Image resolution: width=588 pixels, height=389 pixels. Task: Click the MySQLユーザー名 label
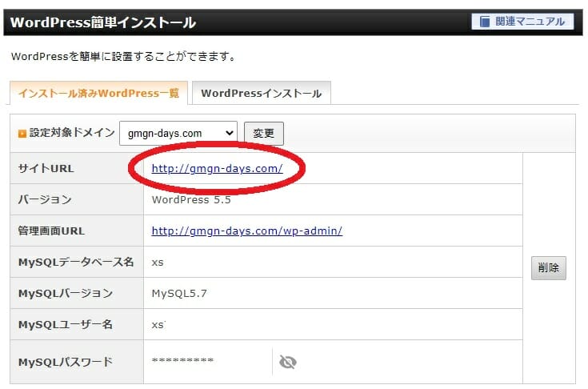(66, 324)
